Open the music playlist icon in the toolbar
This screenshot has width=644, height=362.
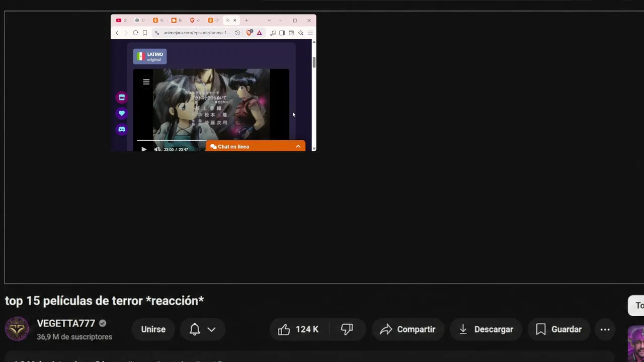pyautogui.click(x=273, y=33)
